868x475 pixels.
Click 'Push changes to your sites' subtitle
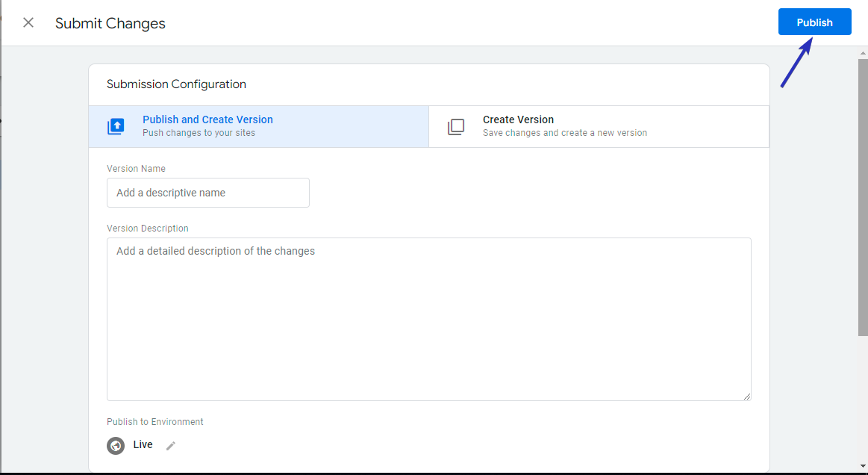pos(199,133)
